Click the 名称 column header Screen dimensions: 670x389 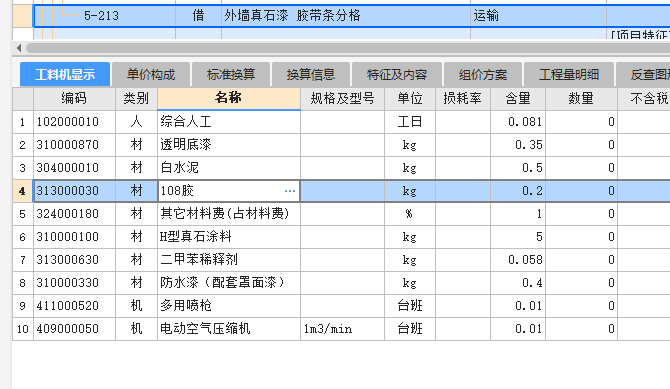click(x=229, y=99)
